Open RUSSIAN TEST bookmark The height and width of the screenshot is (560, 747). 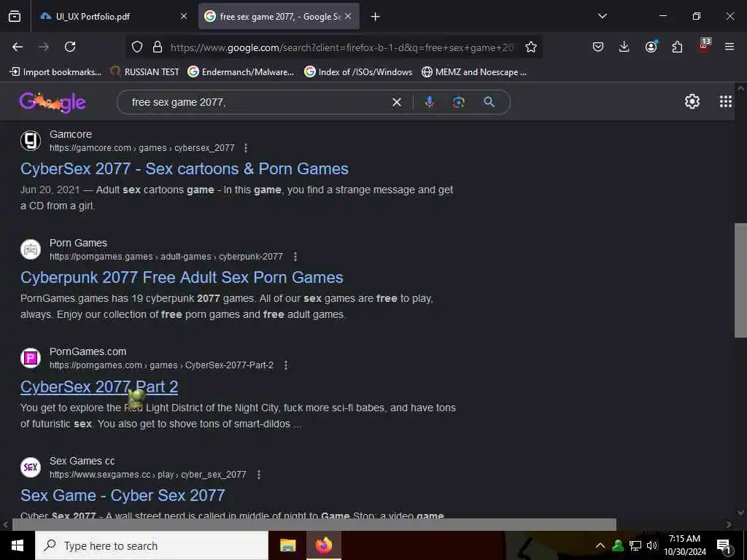point(144,72)
